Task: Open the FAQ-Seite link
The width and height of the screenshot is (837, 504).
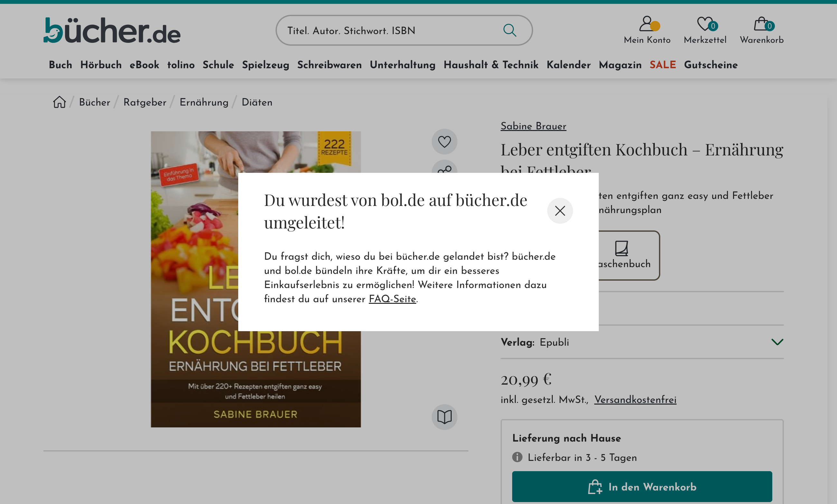Action: pyautogui.click(x=392, y=300)
